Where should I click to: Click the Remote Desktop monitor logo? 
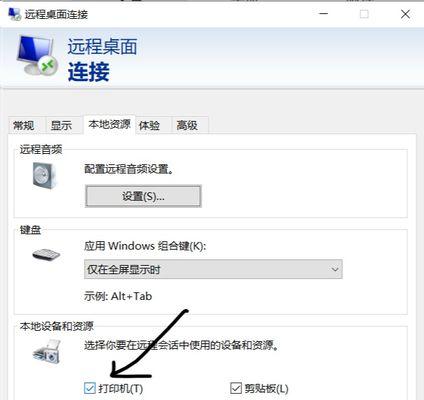tap(37, 55)
